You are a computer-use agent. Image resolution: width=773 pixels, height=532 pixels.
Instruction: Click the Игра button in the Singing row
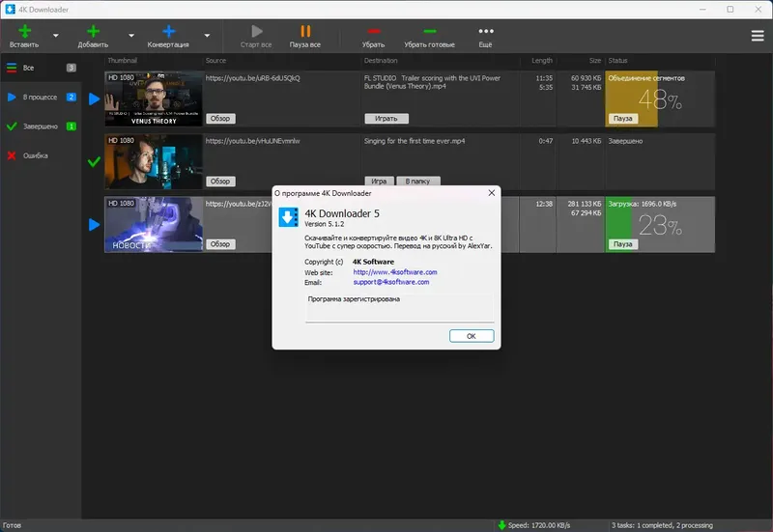coord(379,181)
